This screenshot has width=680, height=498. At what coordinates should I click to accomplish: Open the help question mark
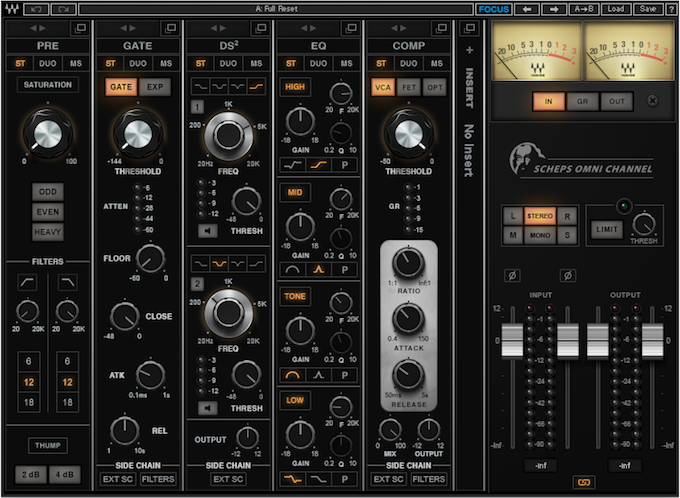click(670, 9)
